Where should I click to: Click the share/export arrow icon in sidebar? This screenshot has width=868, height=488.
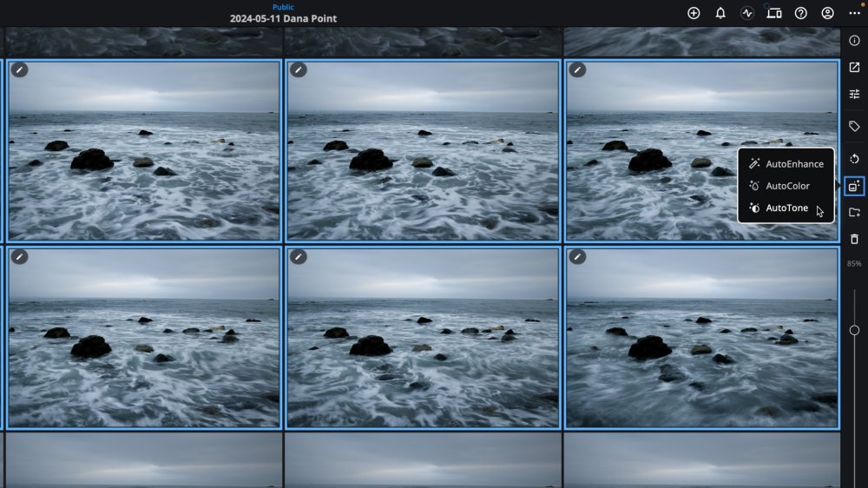point(854,67)
